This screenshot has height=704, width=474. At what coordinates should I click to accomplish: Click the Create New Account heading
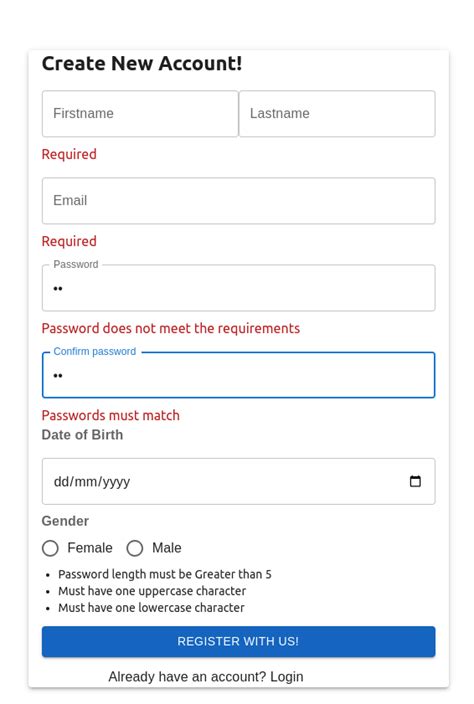pos(142,63)
